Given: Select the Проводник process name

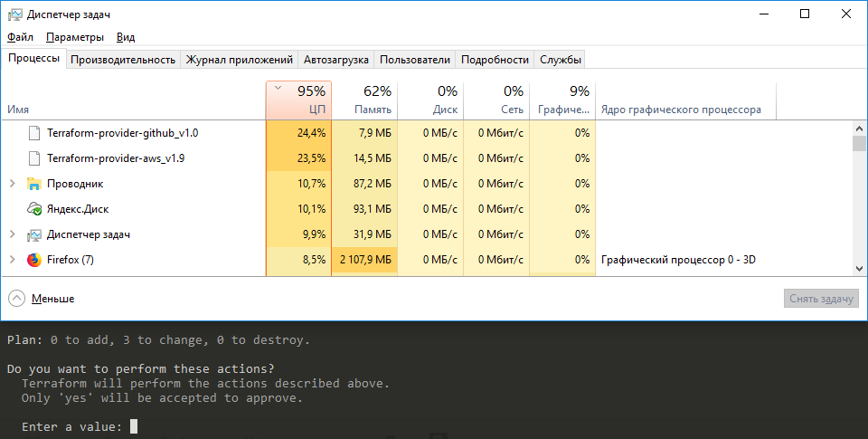Looking at the screenshot, I should point(75,184).
